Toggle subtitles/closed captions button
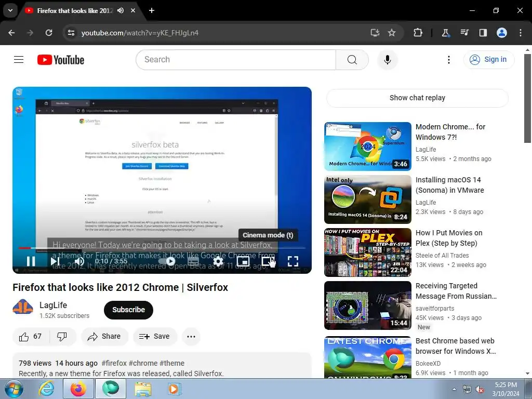This screenshot has height=399, width=532. (193, 261)
